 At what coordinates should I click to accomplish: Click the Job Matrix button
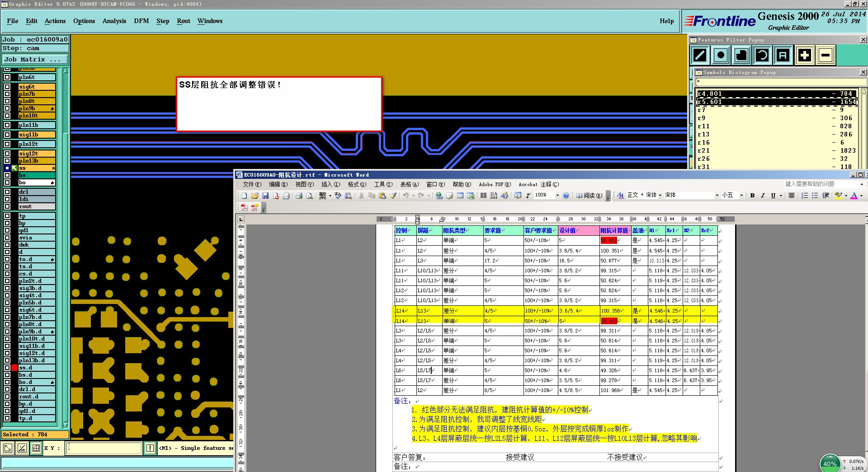[x=35, y=59]
